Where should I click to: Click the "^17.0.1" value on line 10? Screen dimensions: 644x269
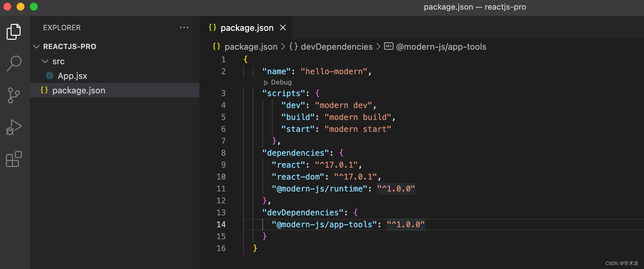(x=355, y=177)
